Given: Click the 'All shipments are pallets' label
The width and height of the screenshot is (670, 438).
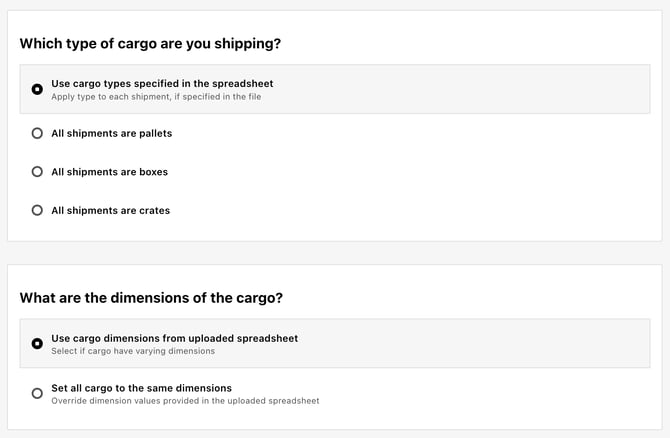Looking at the screenshot, I should (x=112, y=133).
